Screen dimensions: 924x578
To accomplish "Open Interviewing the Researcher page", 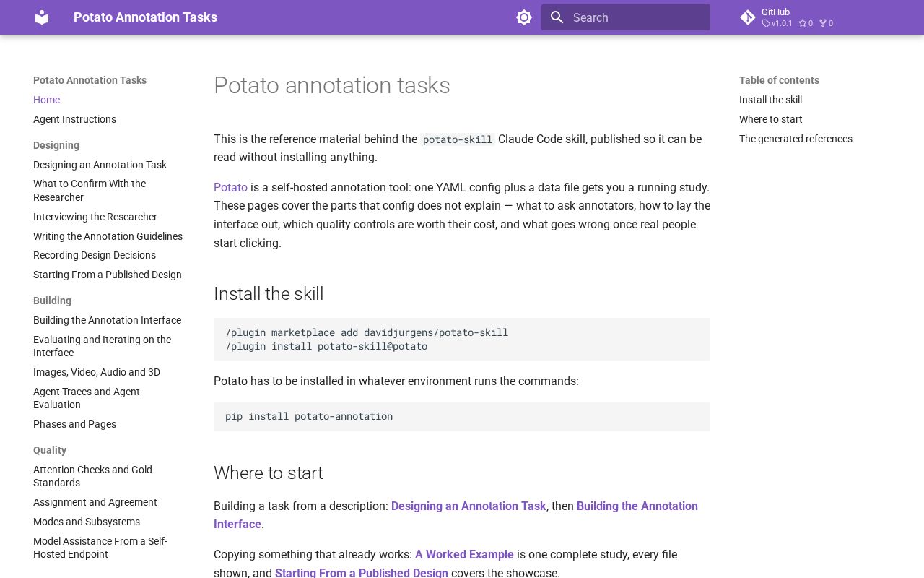I will pos(95,217).
